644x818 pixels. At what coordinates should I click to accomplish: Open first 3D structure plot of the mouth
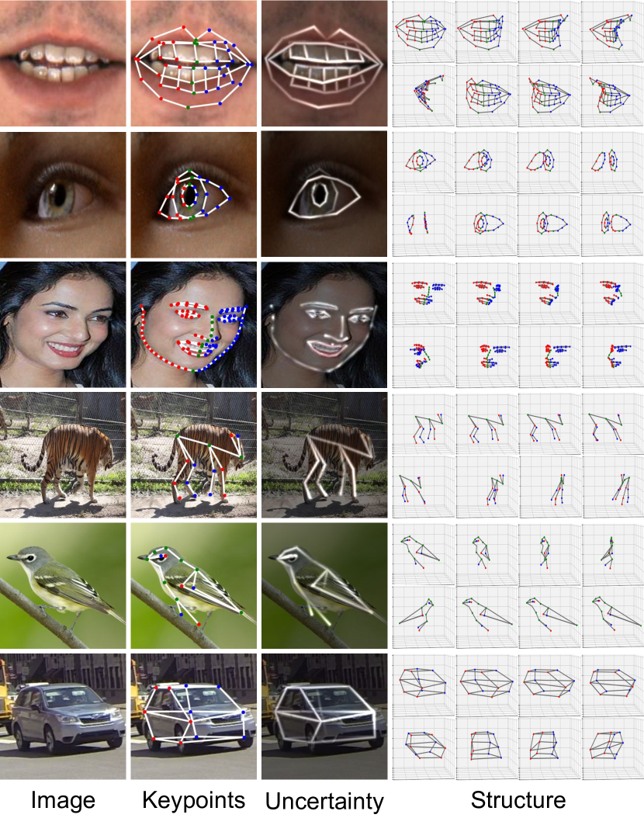click(x=424, y=32)
